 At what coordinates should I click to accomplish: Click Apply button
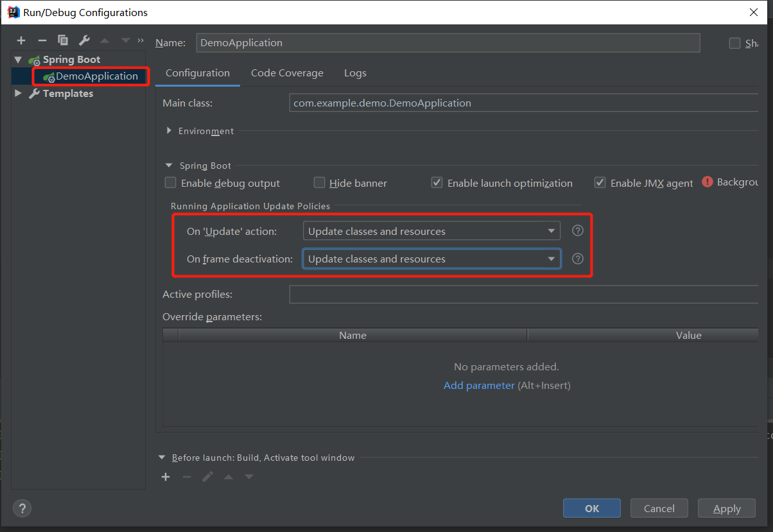pyautogui.click(x=727, y=508)
